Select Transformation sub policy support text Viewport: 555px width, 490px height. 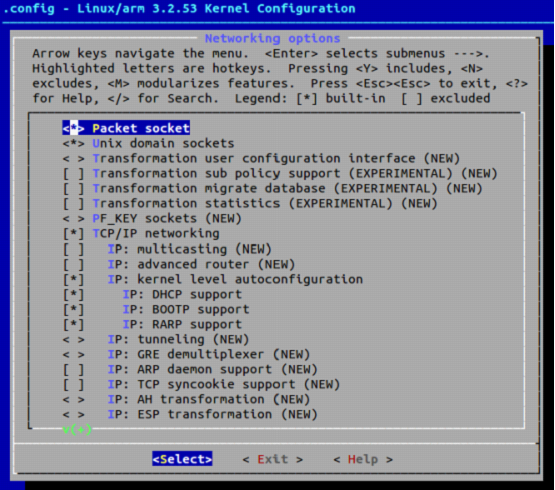(x=295, y=173)
